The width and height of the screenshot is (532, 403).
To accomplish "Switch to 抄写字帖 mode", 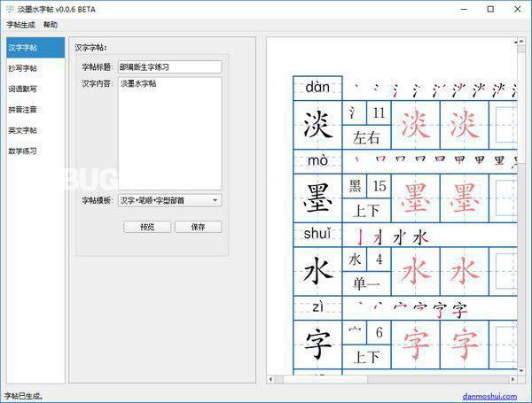I will click(x=35, y=68).
